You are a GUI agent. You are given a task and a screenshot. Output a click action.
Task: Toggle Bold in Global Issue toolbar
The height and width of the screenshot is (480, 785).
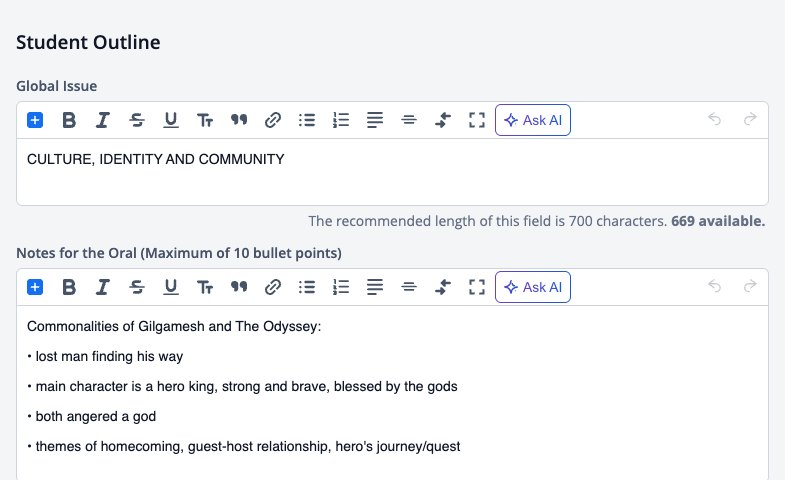(69, 120)
